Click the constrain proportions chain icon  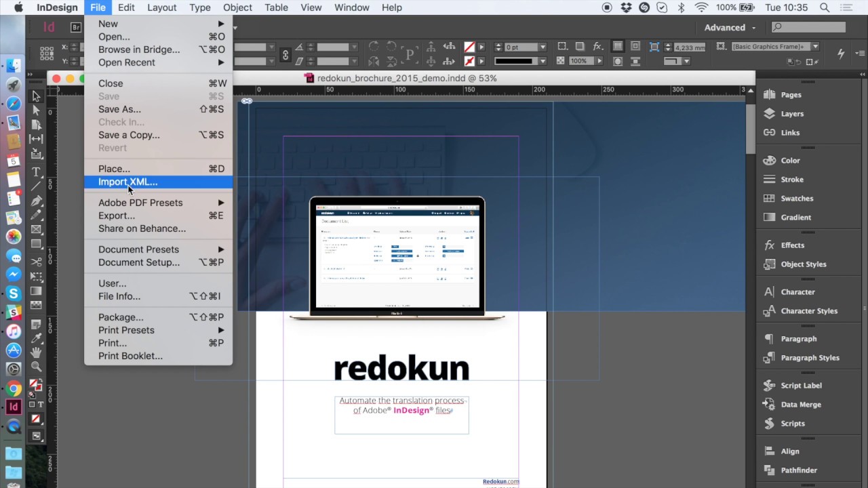pos(285,54)
